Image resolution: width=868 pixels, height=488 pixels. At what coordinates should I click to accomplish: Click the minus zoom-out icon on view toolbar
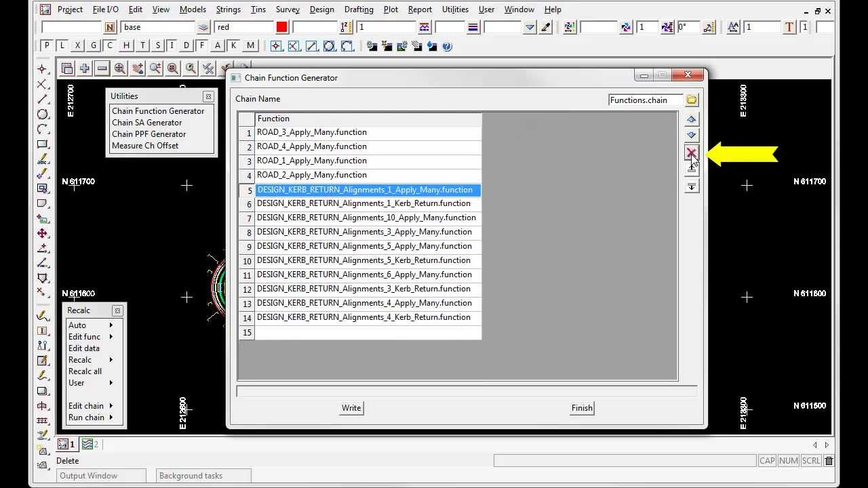tap(102, 68)
